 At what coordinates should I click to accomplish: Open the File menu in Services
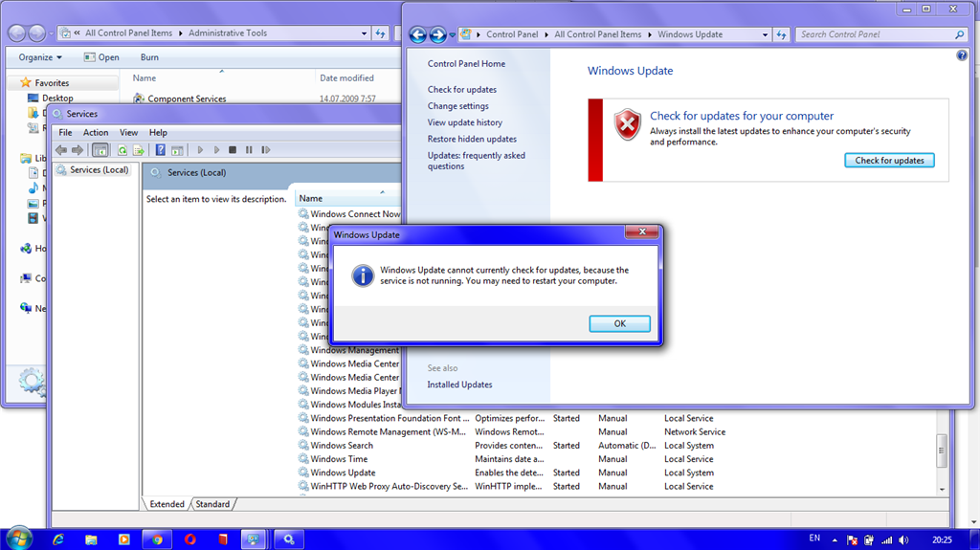[x=65, y=133]
